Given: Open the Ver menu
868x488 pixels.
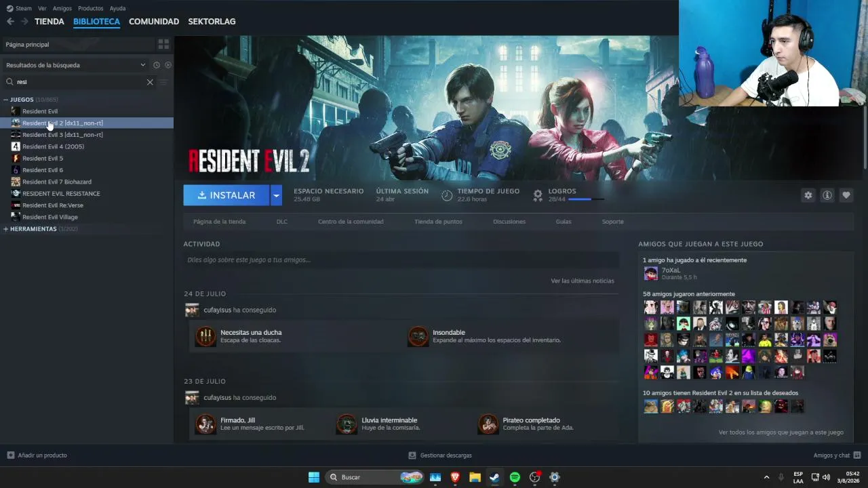Looking at the screenshot, I should (42, 8).
